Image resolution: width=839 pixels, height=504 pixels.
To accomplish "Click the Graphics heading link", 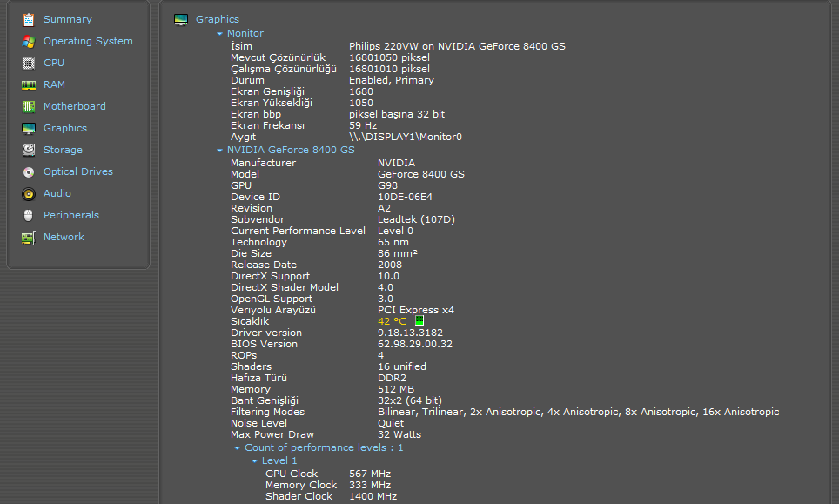I will (218, 19).
